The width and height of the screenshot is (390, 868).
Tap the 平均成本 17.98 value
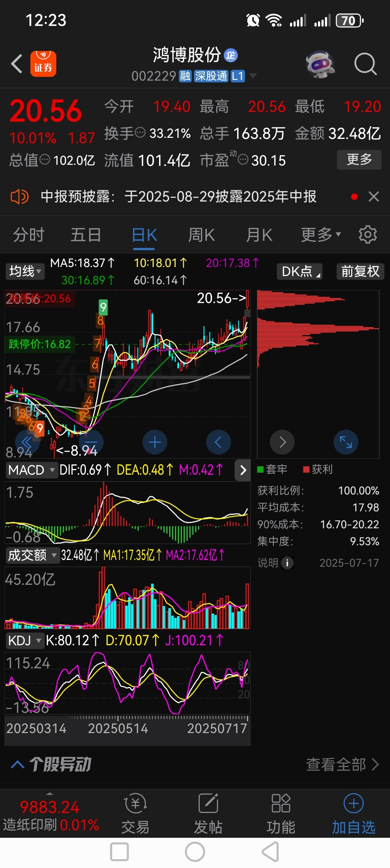pos(366,508)
